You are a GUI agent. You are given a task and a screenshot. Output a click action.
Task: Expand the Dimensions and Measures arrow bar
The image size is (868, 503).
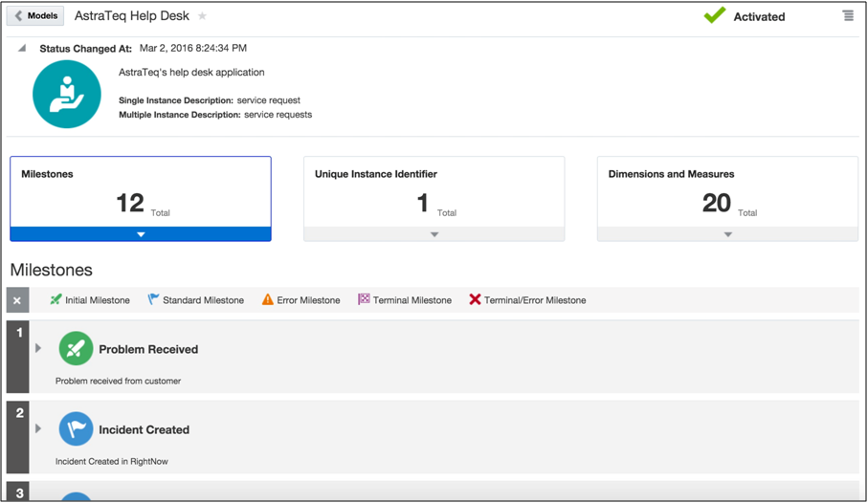pyautogui.click(x=727, y=234)
